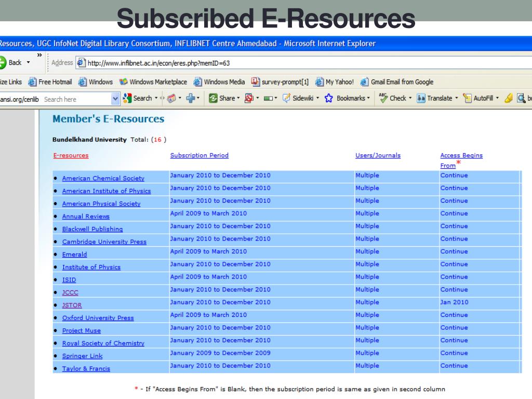The image size is (532, 399).
Task: Open Project Muse link
Action: (82, 330)
